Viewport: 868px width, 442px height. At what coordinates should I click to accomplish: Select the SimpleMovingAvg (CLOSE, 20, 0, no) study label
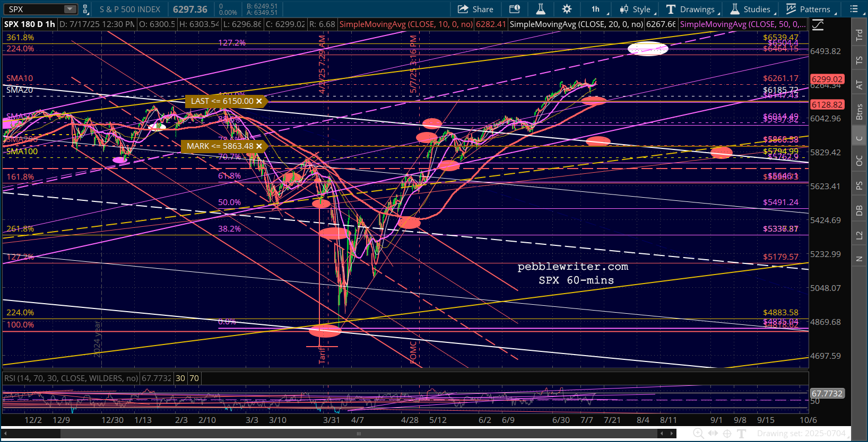[x=576, y=24]
